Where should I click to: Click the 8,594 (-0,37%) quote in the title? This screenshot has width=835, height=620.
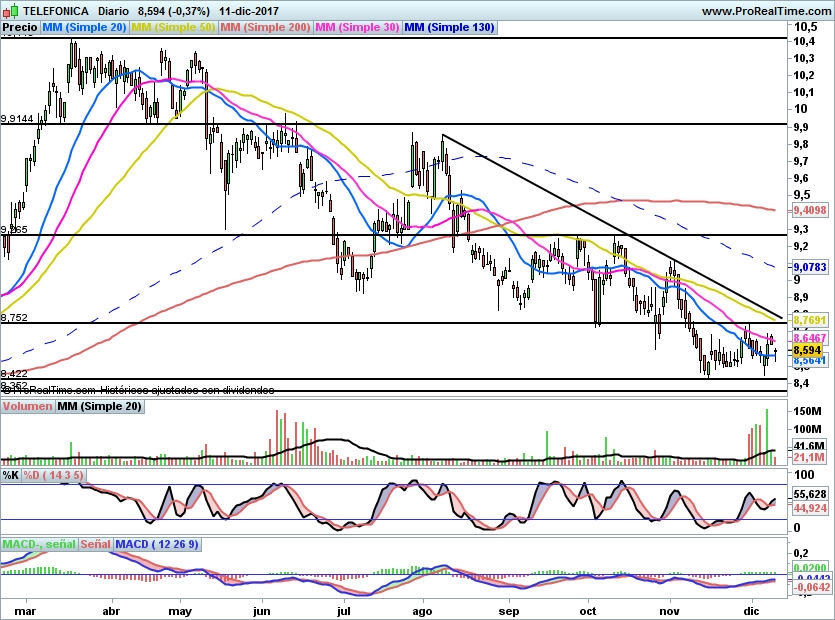(174, 11)
